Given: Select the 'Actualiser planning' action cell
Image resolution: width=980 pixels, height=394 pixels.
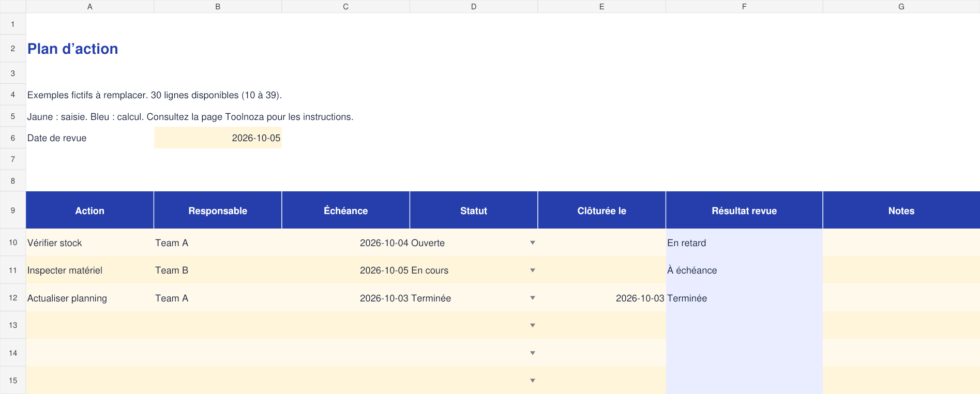Looking at the screenshot, I should (90, 298).
